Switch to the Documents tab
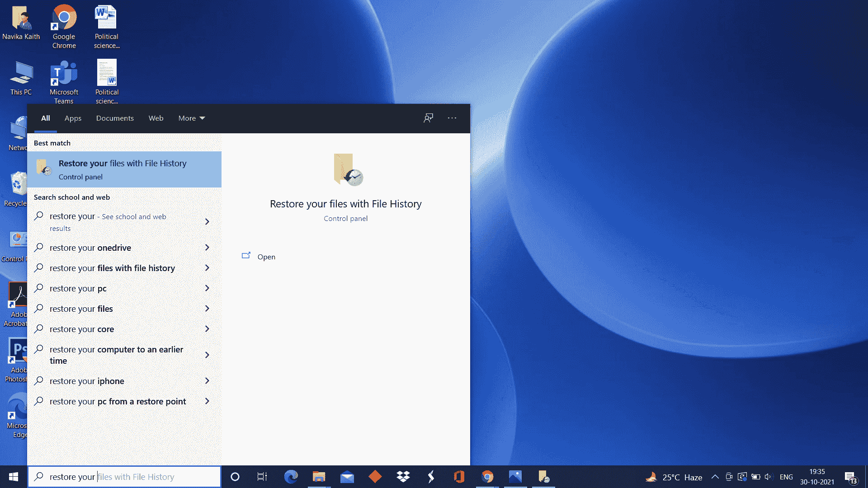This screenshot has height=488, width=868. [114, 118]
